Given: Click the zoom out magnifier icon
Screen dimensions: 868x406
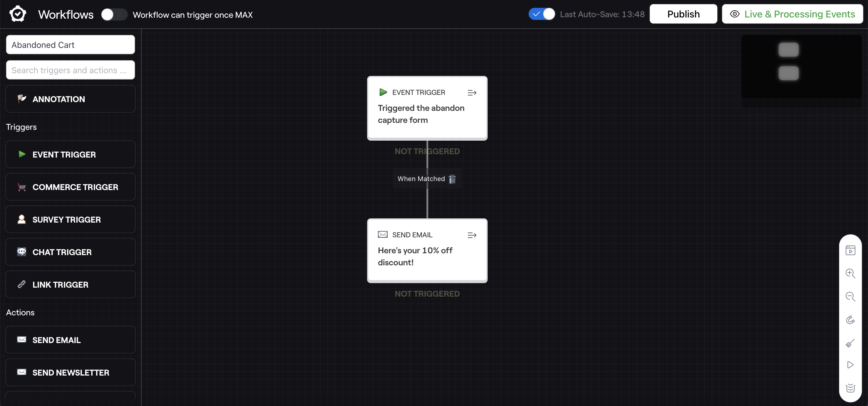Looking at the screenshot, I should tap(850, 297).
